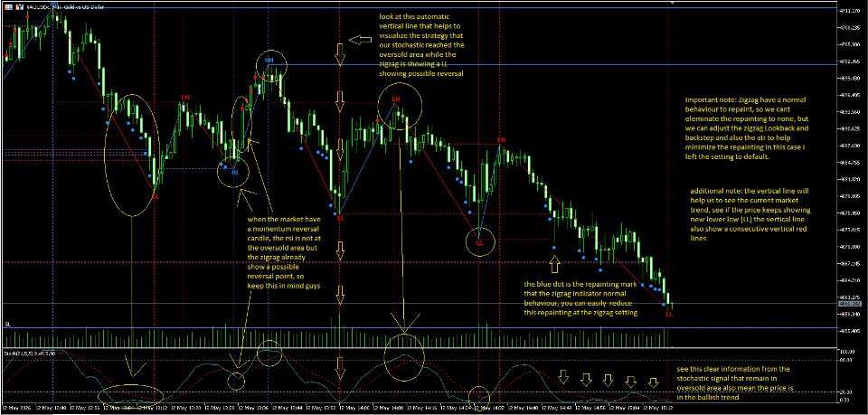Click the '12 May 14:00' time label
This screenshot has width=868, height=415.
pyautogui.click(x=354, y=407)
